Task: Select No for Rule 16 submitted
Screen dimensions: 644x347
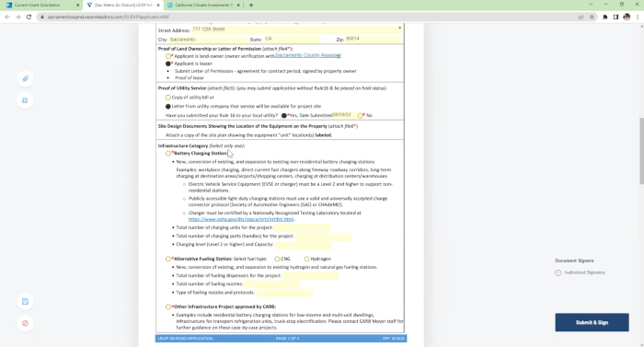Action: coord(361,116)
